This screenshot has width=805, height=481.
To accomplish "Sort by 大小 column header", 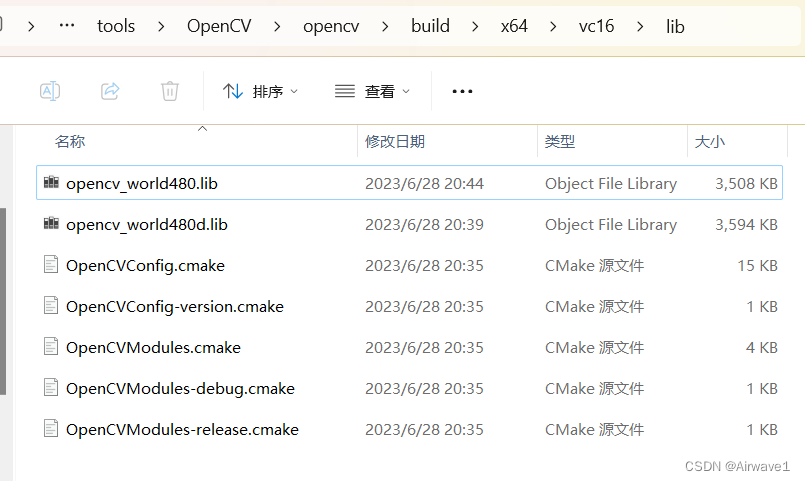I will pyautogui.click(x=710, y=142).
